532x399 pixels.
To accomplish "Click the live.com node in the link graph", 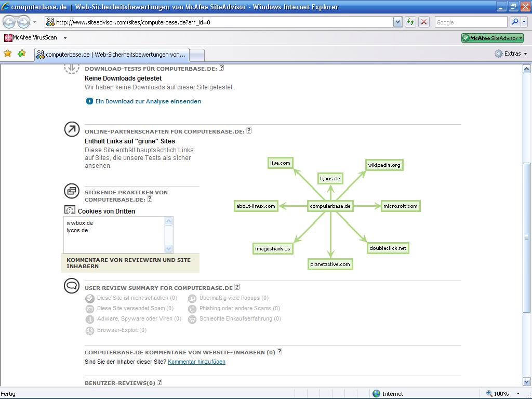I will tap(280, 163).
